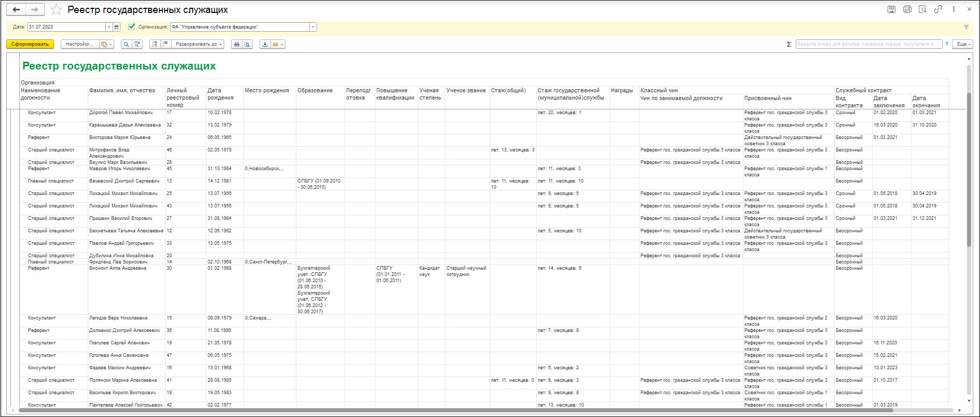Open Настройки... settings button
The width and height of the screenshot is (980, 417).
[79, 45]
